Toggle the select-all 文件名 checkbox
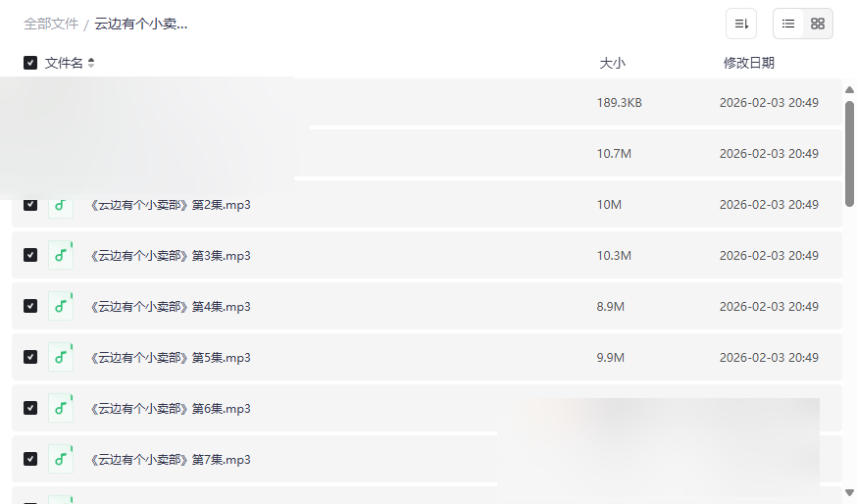The width and height of the screenshot is (857, 504). [30, 63]
